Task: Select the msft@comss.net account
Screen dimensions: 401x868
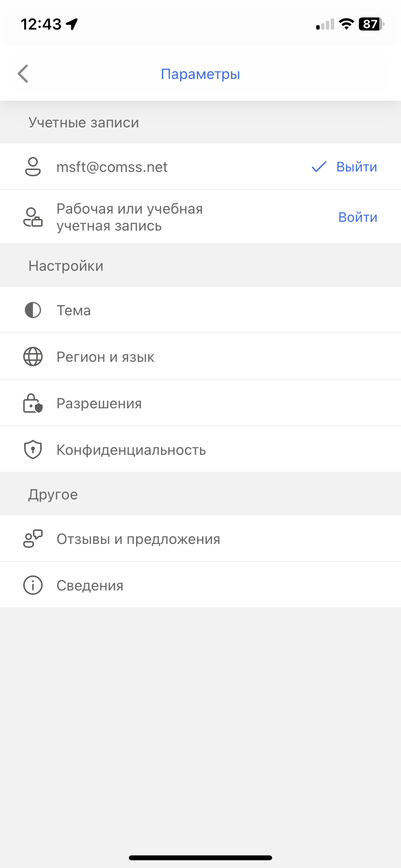Action: (x=112, y=167)
